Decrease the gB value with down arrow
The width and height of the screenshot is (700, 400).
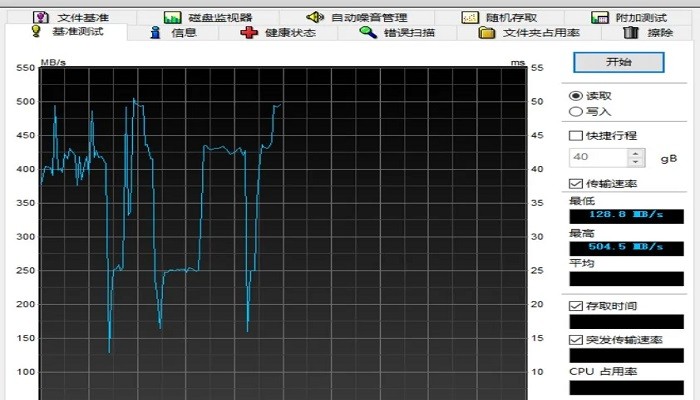[x=635, y=162]
